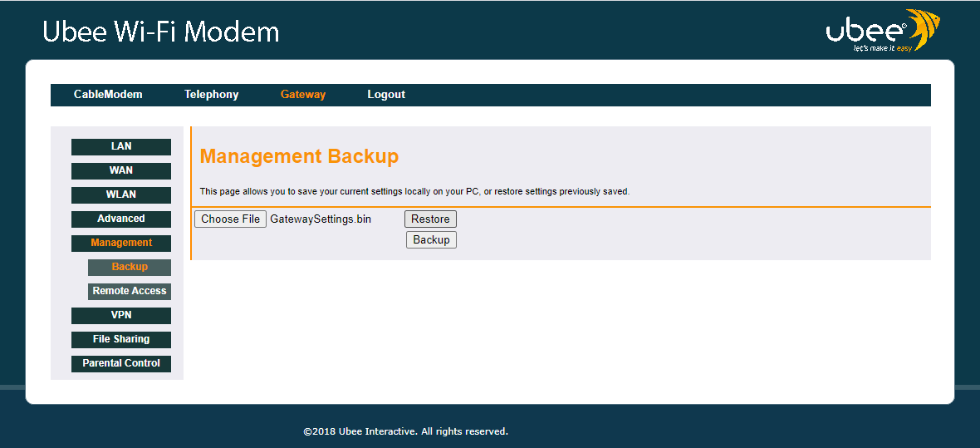Open the Parental Control section
980x448 pixels.
tap(121, 363)
